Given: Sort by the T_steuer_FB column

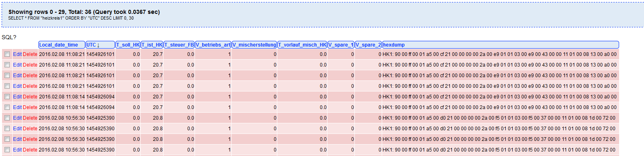Looking at the screenshot, I should (179, 45).
